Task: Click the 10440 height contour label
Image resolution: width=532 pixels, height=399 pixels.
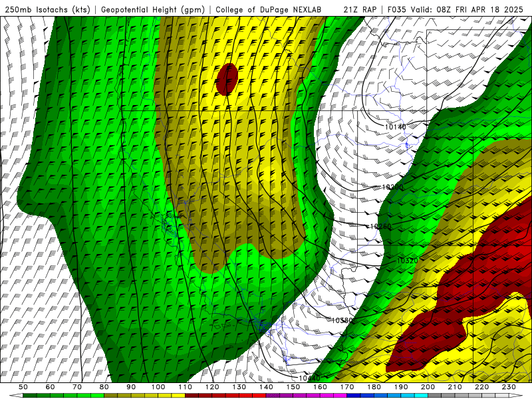Action: click(309, 378)
